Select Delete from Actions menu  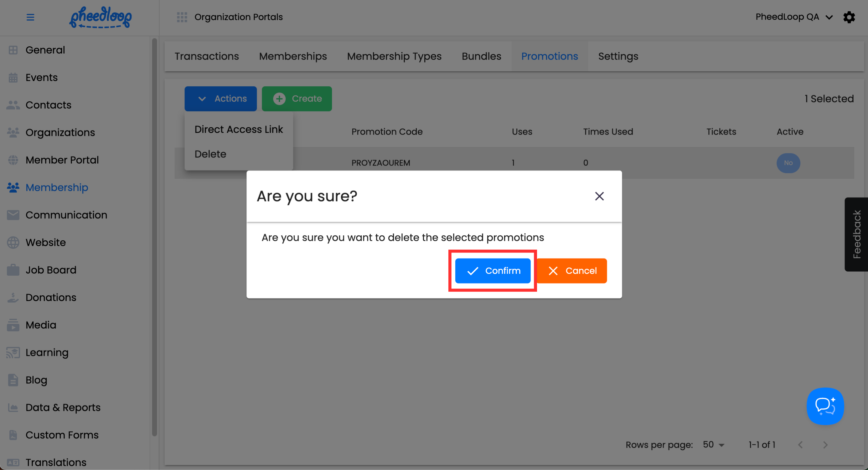tap(210, 154)
